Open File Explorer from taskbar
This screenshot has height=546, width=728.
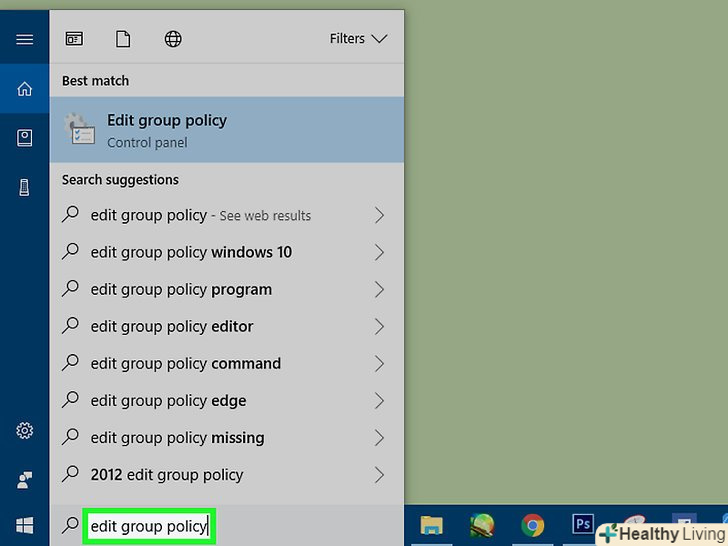click(431, 525)
